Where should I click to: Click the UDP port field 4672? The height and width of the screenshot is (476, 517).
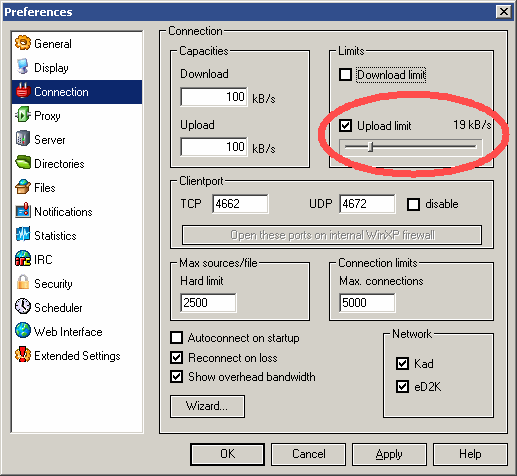tap(367, 204)
